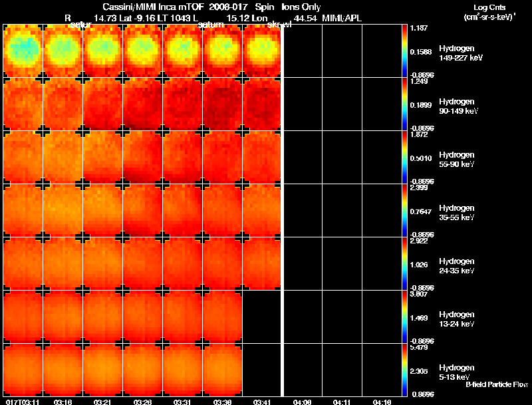This screenshot has height=405, width=532.
Task: Click the 017T03:11 time axis label
Action: click(23, 402)
